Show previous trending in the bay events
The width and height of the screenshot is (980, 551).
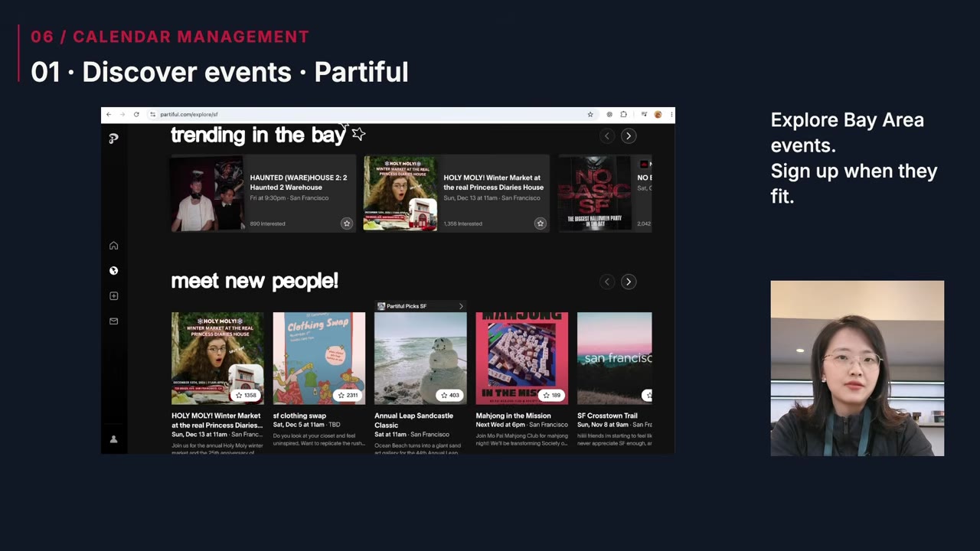(607, 136)
